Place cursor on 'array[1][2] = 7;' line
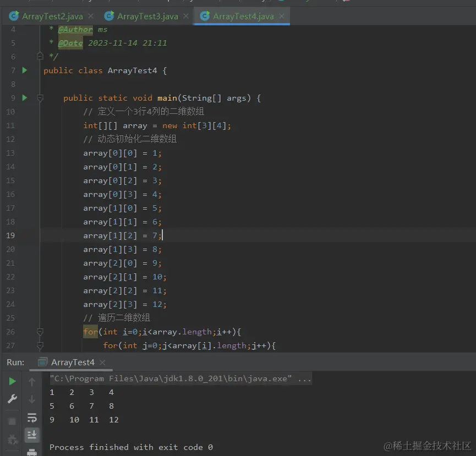The width and height of the screenshot is (476, 456). pos(122,236)
